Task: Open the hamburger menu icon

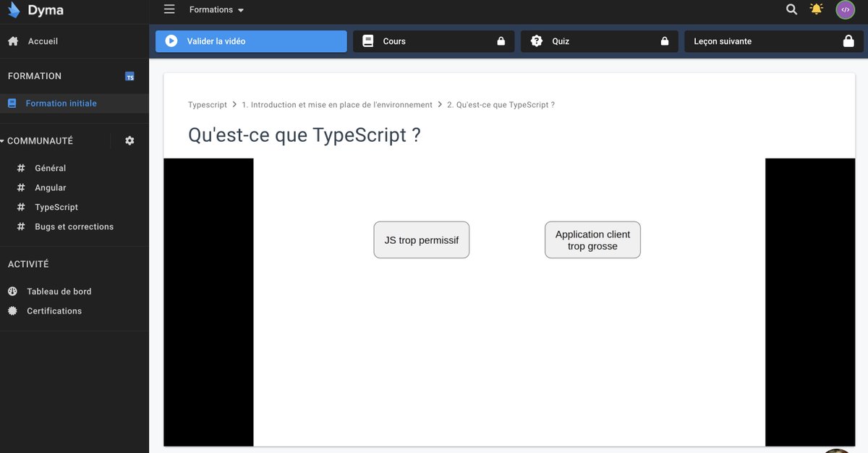Action: pyautogui.click(x=169, y=9)
